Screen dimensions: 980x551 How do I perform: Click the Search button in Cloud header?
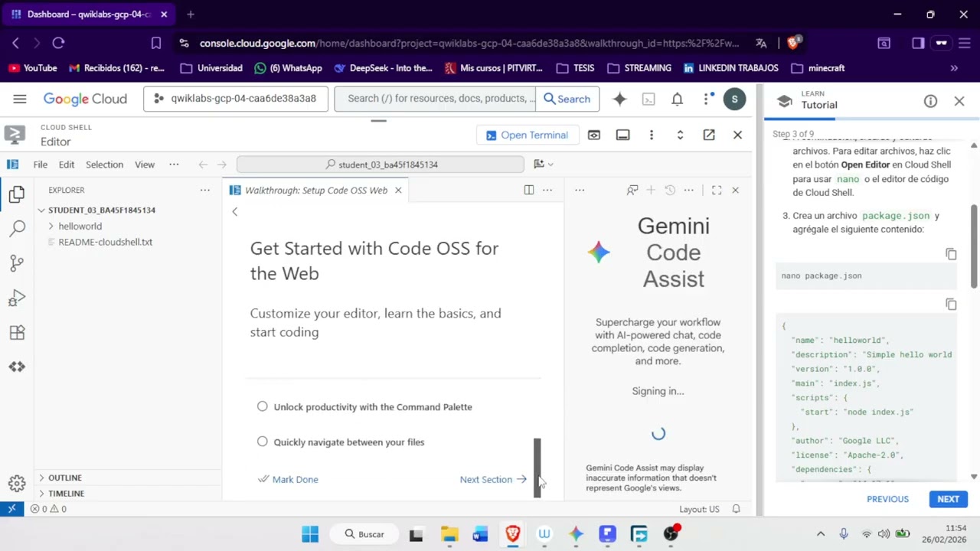coord(567,99)
